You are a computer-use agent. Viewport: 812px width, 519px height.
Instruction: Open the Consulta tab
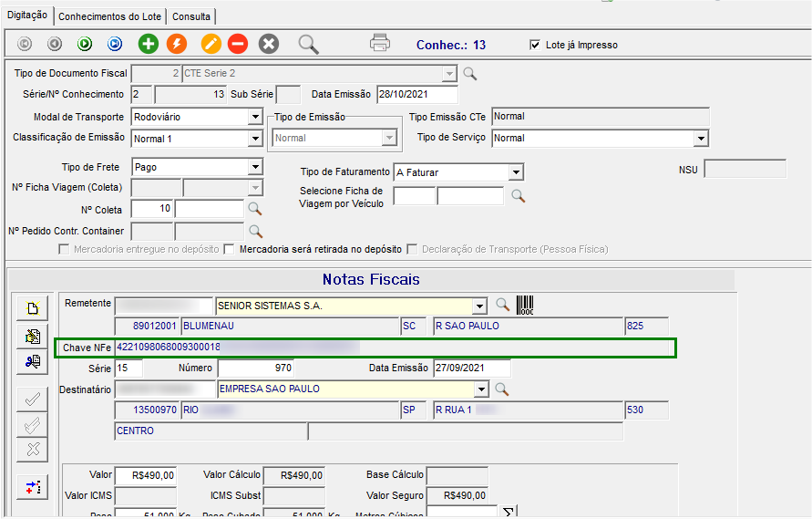click(x=191, y=16)
